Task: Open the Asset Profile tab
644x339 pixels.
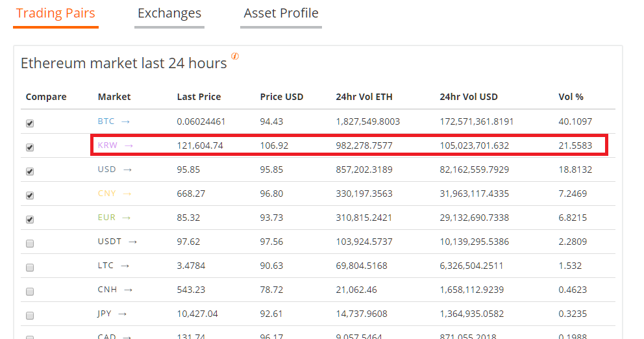Action: (x=281, y=14)
